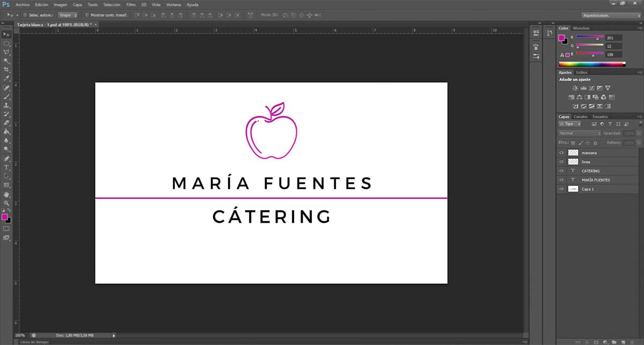
Task: Select the Zoom tool
Action: (x=7, y=203)
